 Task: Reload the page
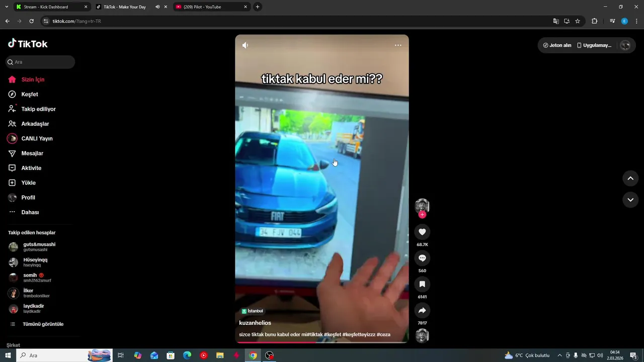pos(31,21)
